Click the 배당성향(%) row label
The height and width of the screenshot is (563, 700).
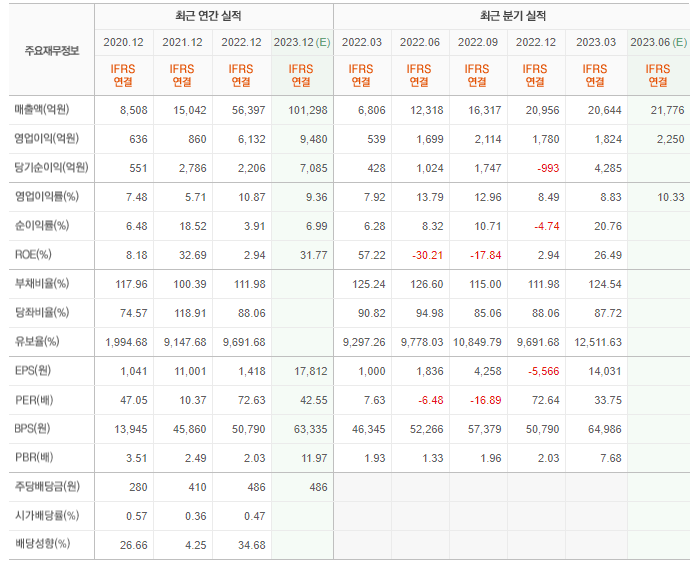point(42,544)
